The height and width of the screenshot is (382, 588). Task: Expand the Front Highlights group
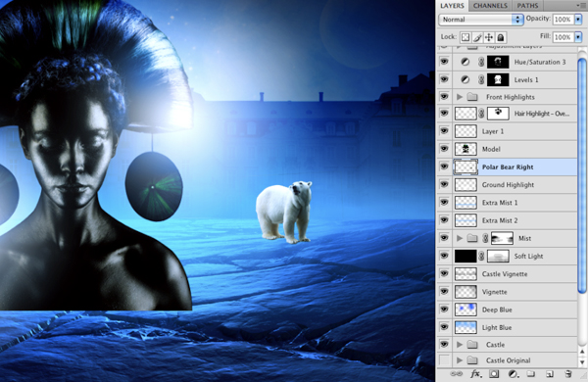click(x=460, y=97)
